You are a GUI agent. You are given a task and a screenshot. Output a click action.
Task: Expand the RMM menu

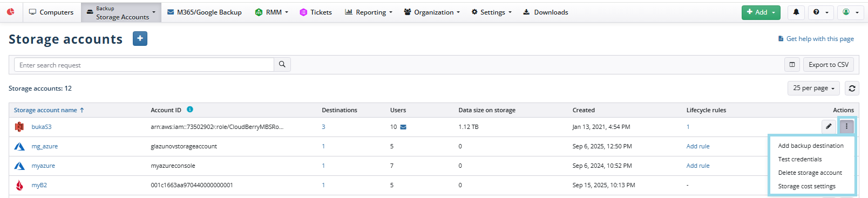272,12
